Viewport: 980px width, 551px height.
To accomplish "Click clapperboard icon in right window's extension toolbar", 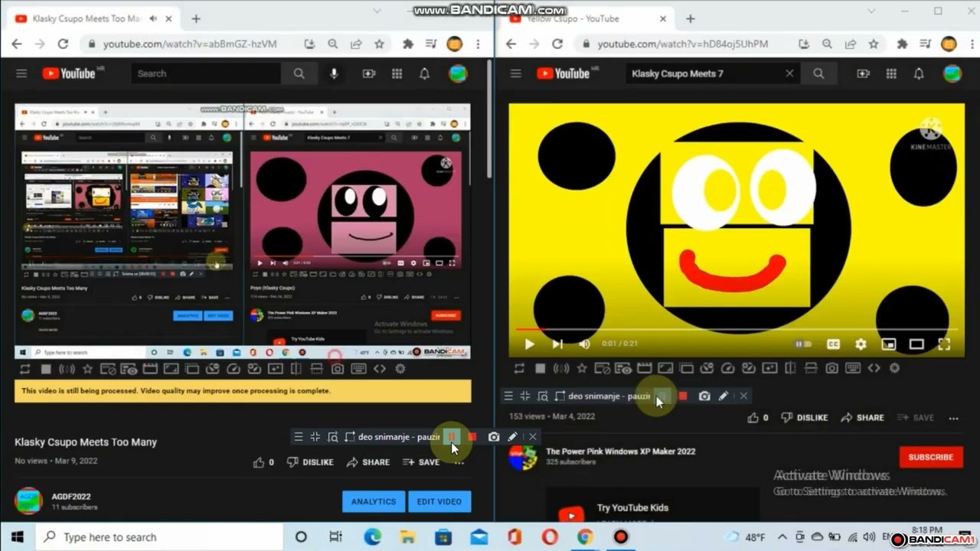I will coord(644,368).
